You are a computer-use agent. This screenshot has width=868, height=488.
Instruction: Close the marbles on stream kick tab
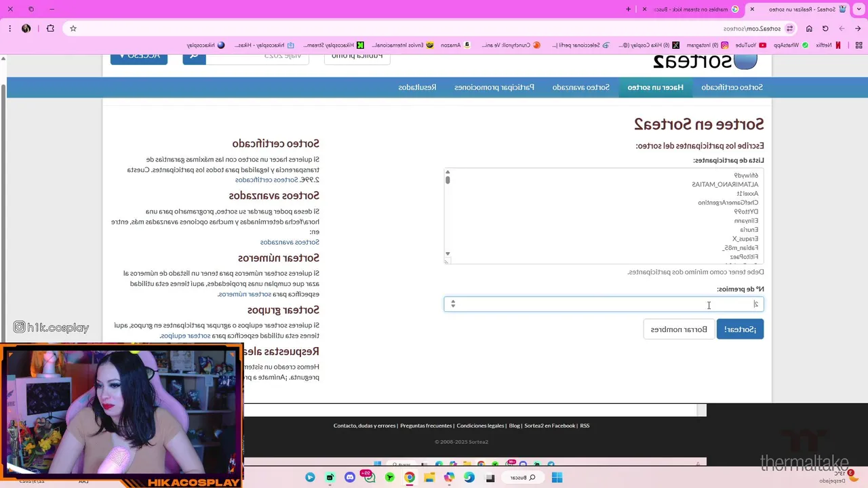coord(645,9)
